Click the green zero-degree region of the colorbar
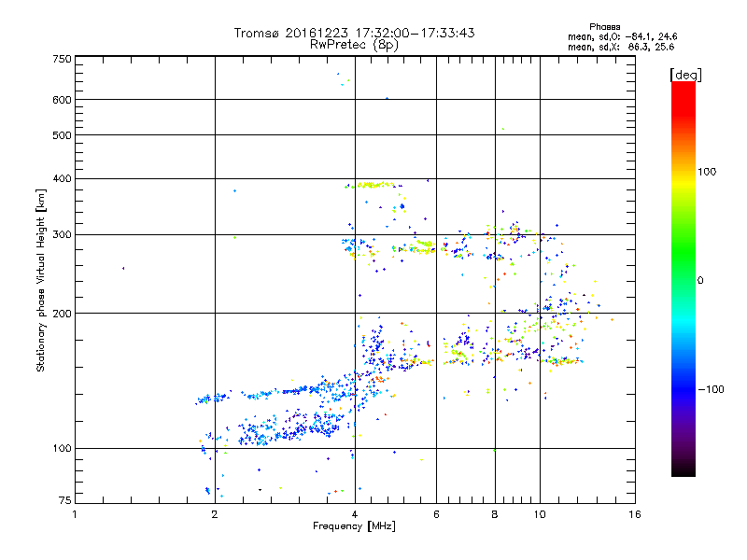This screenshot has height=560, width=747. point(683,280)
